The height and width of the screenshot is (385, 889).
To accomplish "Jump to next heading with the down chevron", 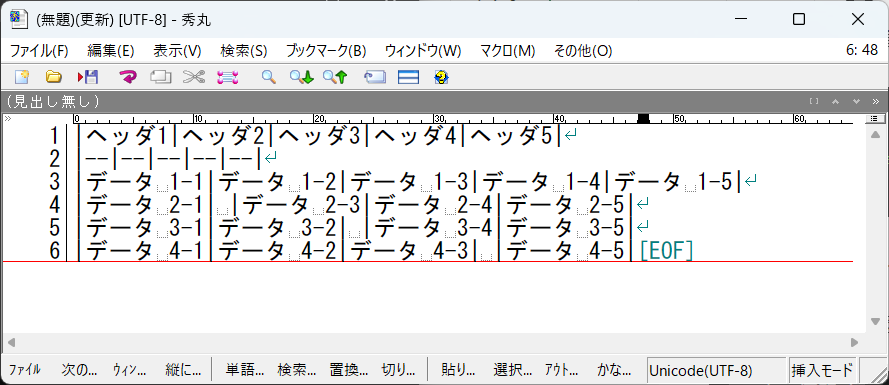I will click(x=857, y=101).
